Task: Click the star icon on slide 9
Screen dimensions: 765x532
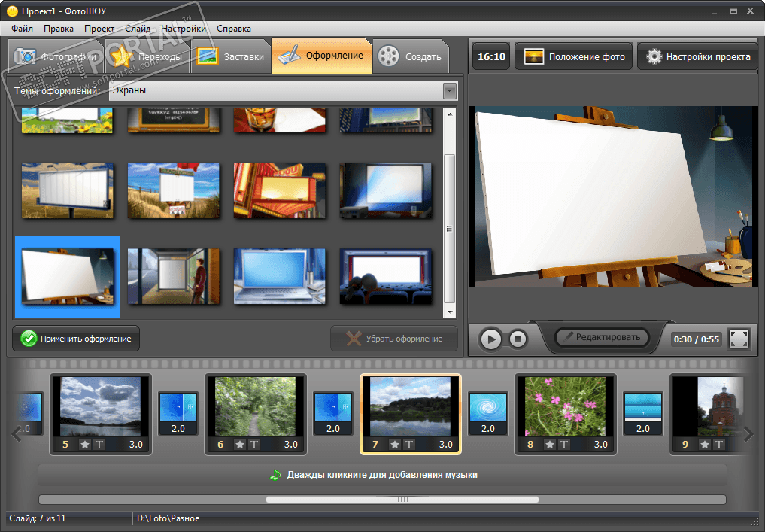Action: (x=705, y=444)
